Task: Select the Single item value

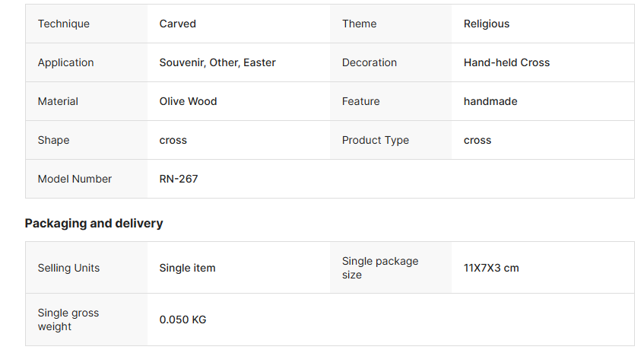Action: click(x=187, y=268)
